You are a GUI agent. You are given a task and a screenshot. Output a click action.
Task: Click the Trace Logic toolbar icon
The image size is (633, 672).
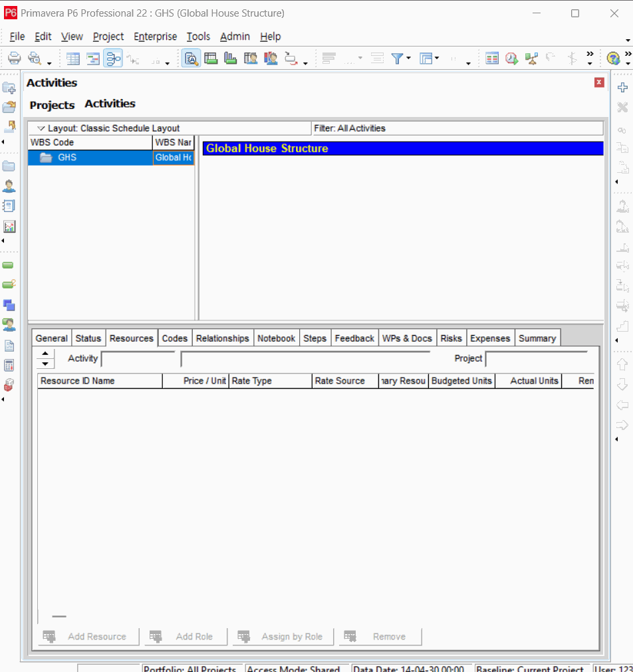coord(291,58)
